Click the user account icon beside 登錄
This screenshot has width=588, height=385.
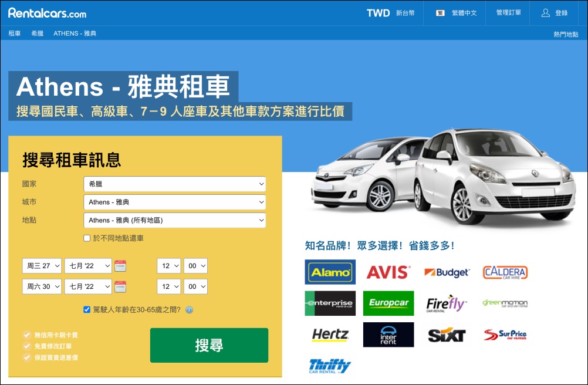click(546, 13)
